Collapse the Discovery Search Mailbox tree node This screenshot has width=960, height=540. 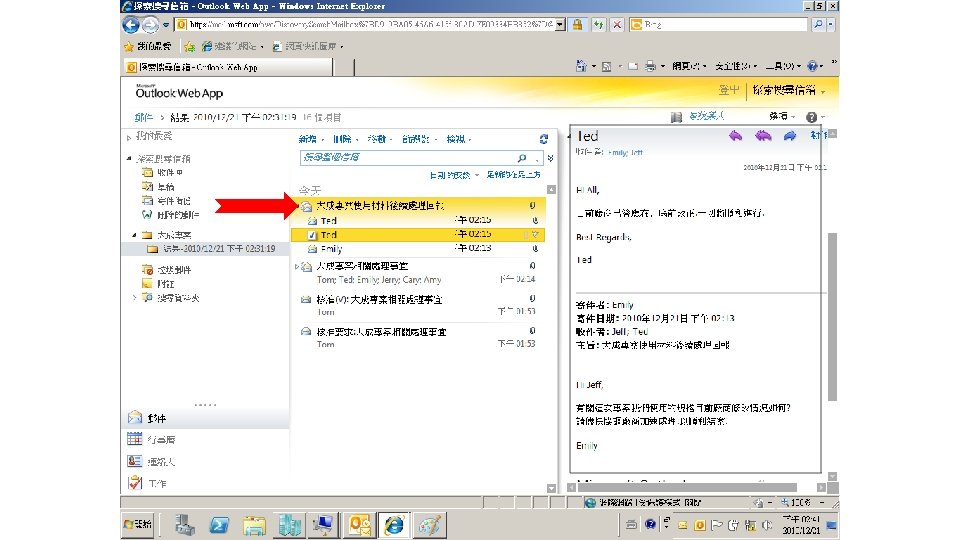point(129,159)
